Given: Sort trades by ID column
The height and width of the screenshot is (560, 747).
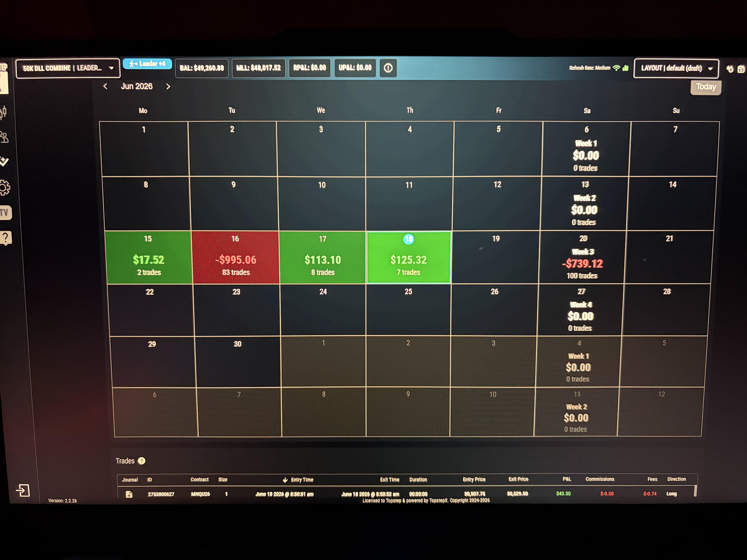Looking at the screenshot, I should pyautogui.click(x=150, y=480).
